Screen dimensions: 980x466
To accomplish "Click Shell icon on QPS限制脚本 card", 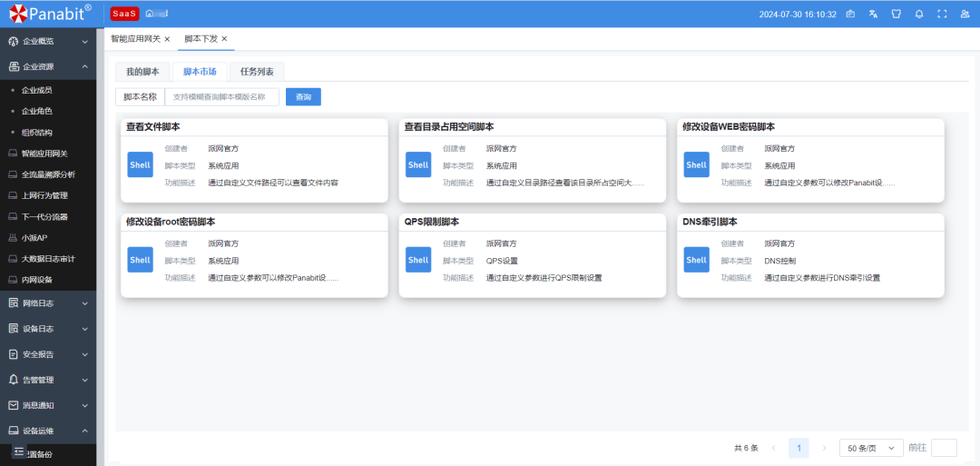I will (x=418, y=260).
